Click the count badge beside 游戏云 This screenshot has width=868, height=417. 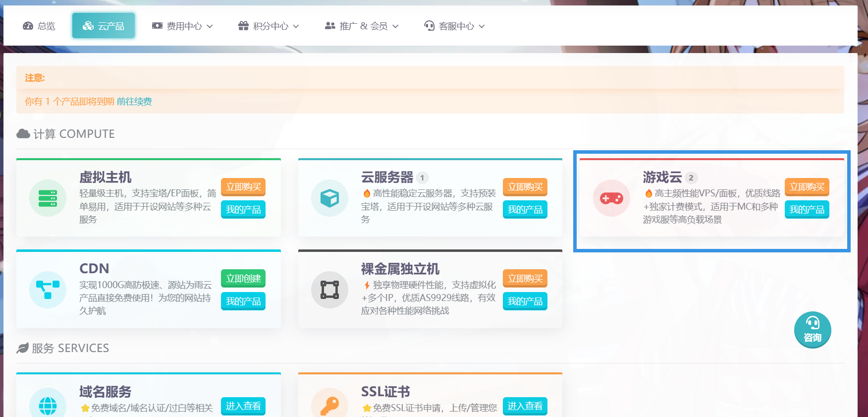[691, 178]
